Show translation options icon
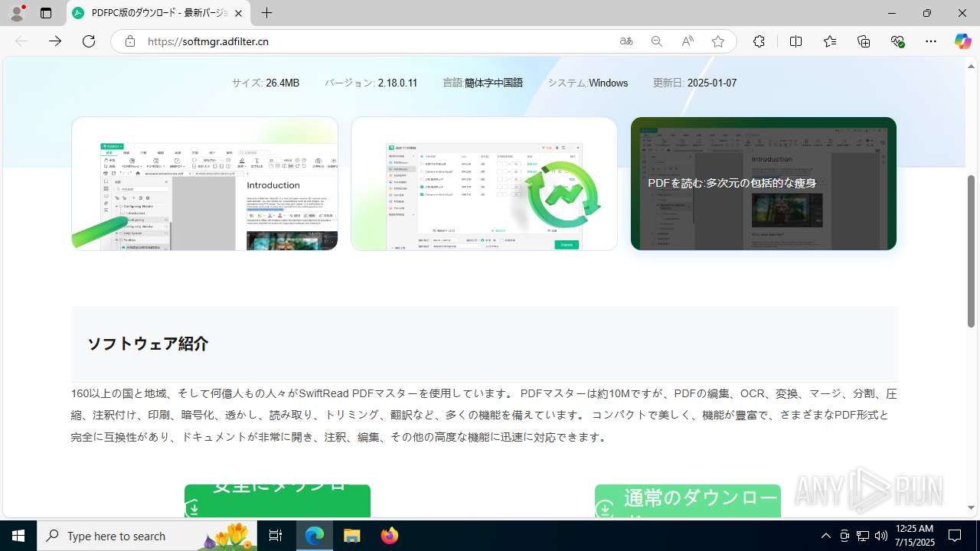This screenshot has width=980, height=551. 626,41
